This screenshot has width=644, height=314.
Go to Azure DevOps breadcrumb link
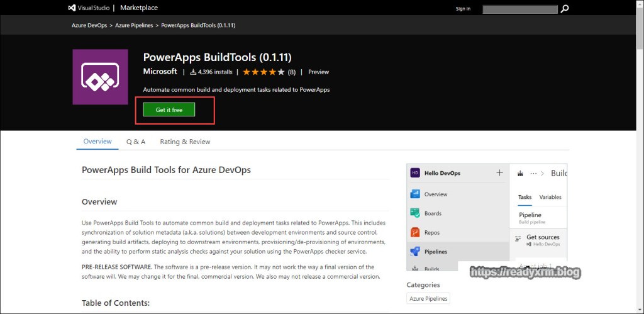coord(90,26)
